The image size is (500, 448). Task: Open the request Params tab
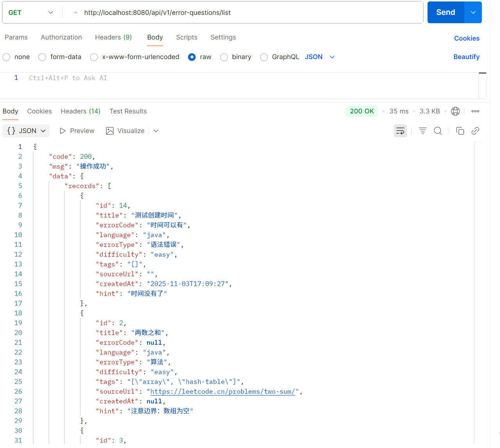click(x=16, y=38)
